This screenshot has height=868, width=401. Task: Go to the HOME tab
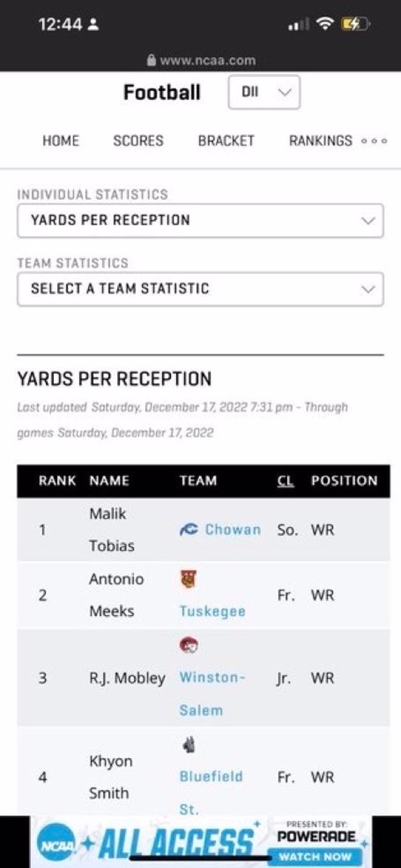pyautogui.click(x=61, y=141)
